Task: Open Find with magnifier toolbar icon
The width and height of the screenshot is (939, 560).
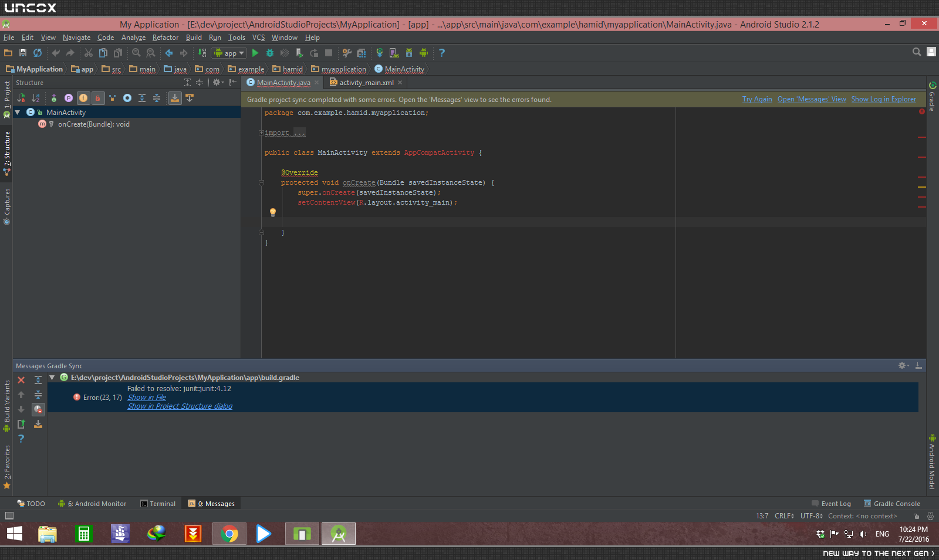Action: tap(136, 53)
